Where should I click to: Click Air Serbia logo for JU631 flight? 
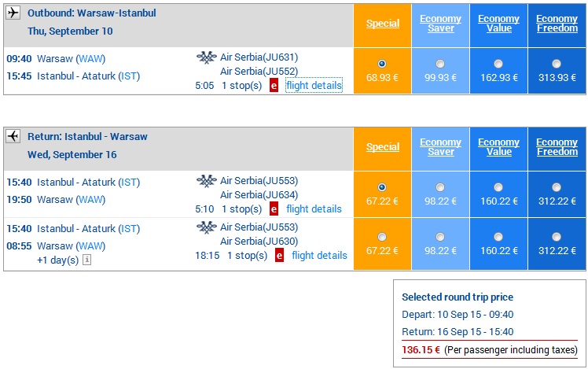coord(207,57)
